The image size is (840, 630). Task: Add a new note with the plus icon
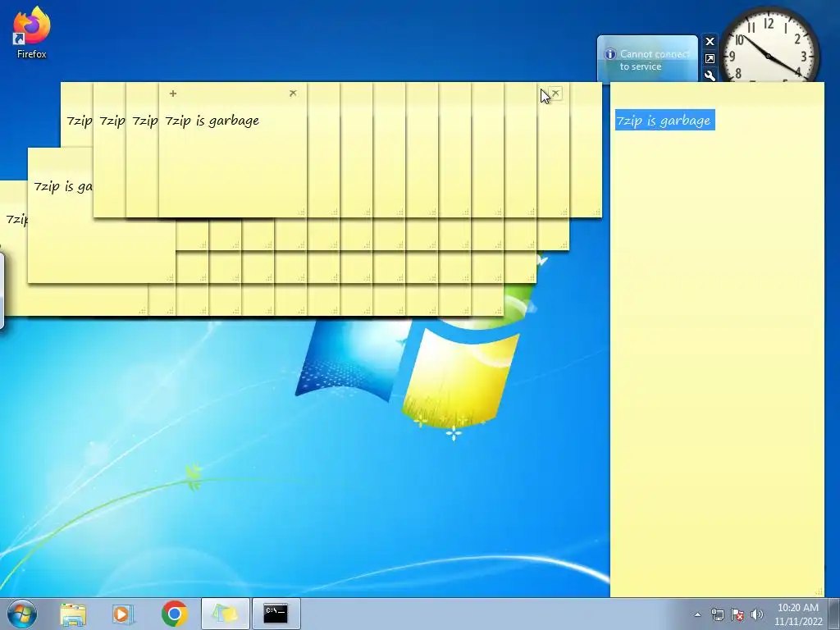pyautogui.click(x=172, y=94)
